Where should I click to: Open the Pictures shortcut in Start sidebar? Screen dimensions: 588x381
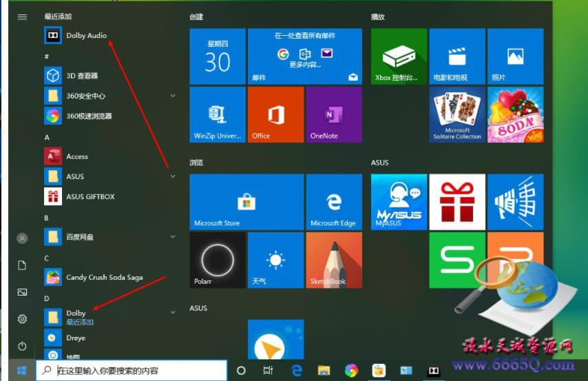click(22, 292)
